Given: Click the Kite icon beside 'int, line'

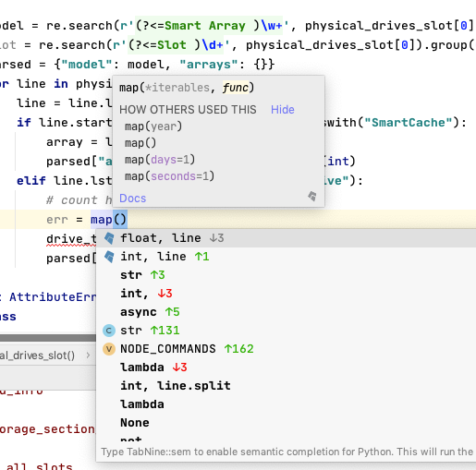Looking at the screenshot, I should [x=109, y=257].
